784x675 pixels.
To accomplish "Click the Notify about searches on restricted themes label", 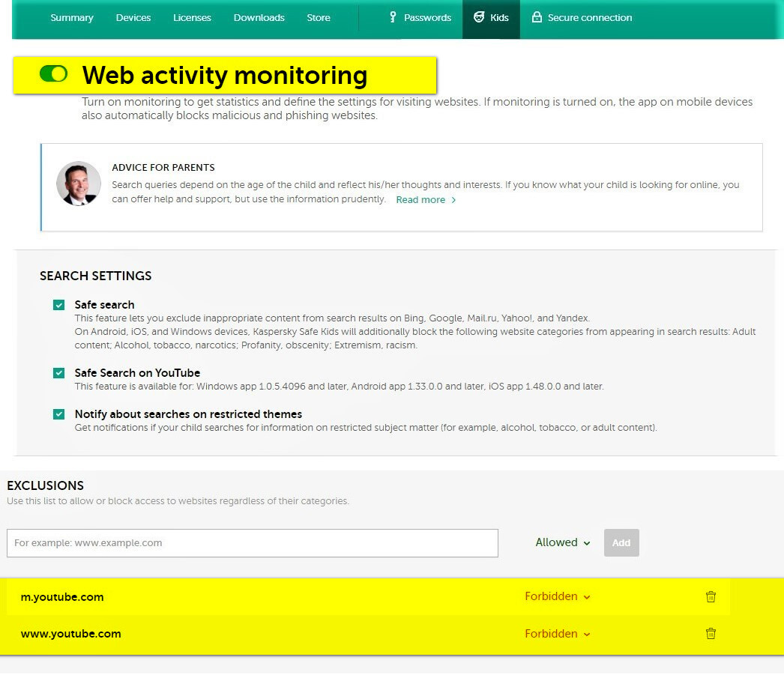I will (188, 414).
